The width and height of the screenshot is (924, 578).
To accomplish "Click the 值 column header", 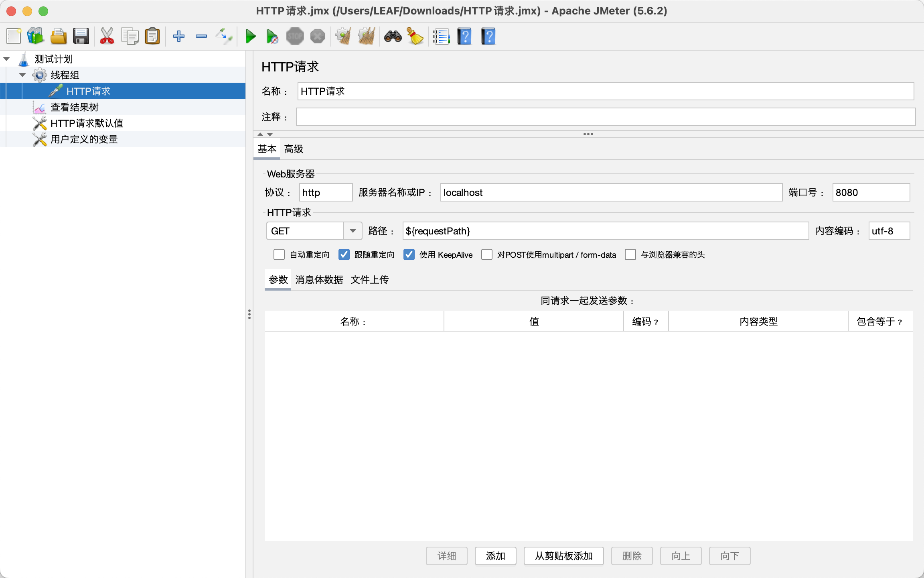I will click(534, 322).
